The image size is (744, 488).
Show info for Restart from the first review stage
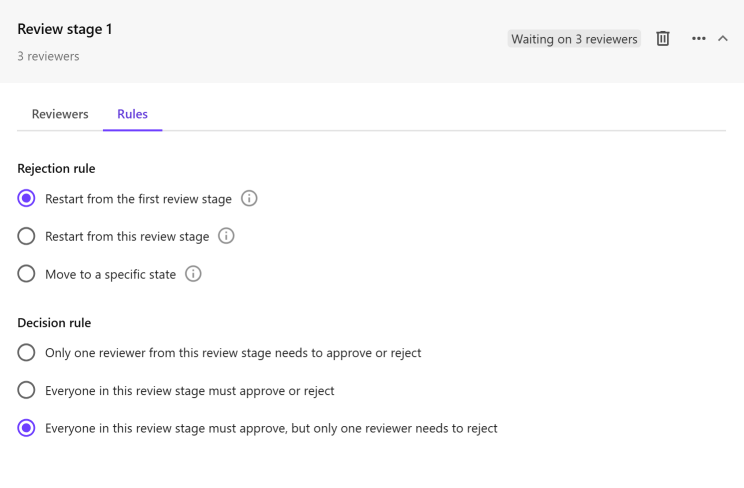tap(249, 198)
